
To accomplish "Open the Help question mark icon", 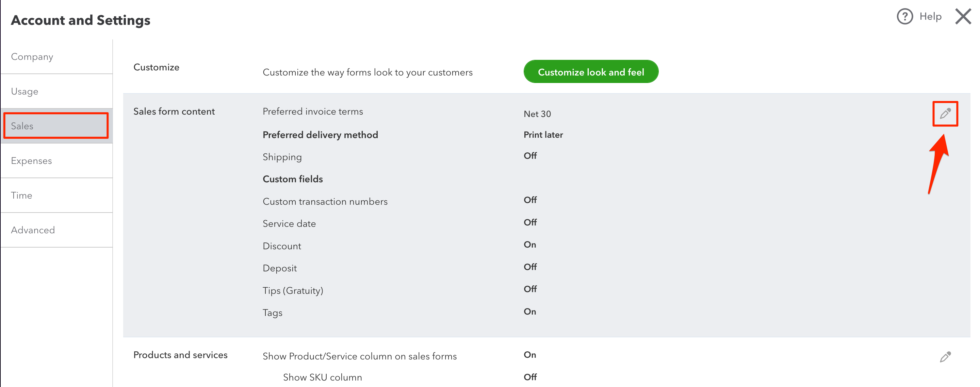I will (905, 16).
